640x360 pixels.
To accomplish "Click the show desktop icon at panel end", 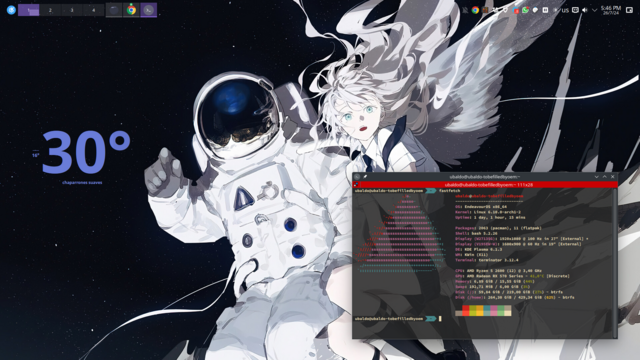I will (x=629, y=10).
